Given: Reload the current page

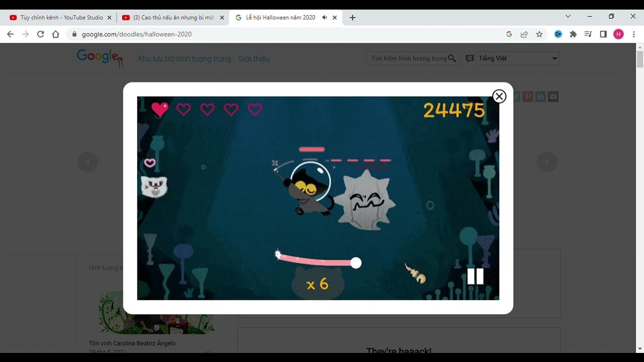Looking at the screenshot, I should [x=41, y=34].
